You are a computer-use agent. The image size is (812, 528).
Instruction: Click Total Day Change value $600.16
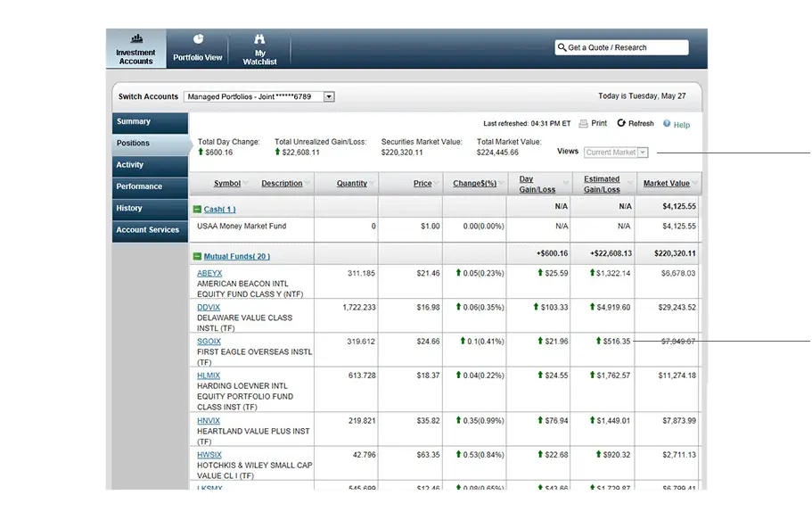pyautogui.click(x=218, y=153)
